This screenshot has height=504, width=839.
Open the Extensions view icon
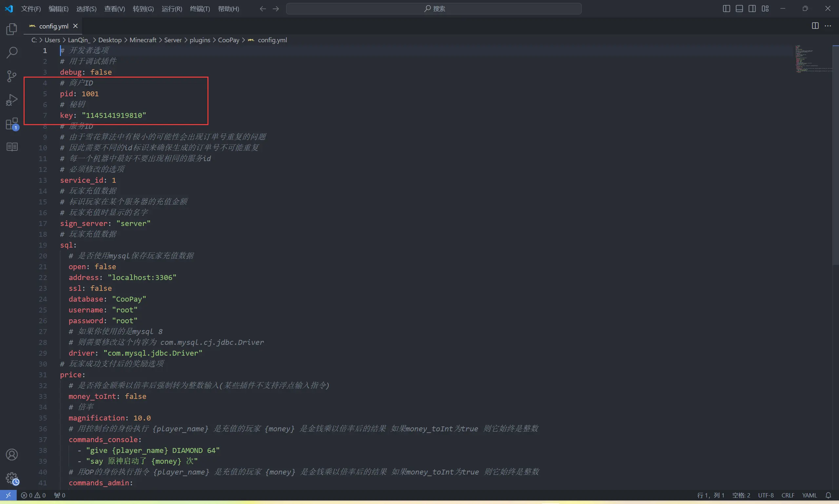pos(11,124)
